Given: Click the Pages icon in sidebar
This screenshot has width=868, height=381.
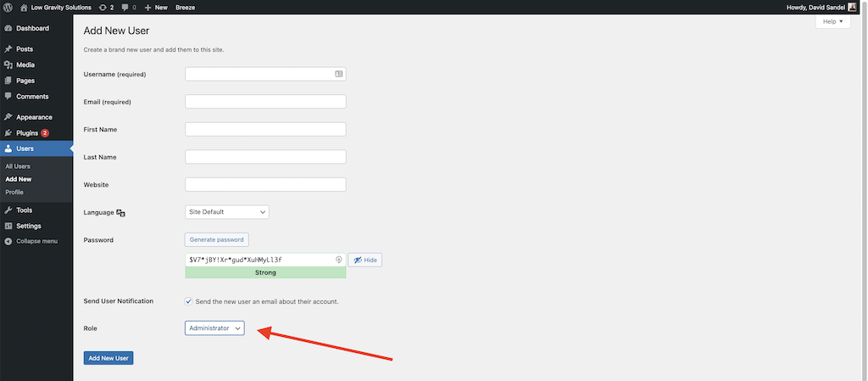Looking at the screenshot, I should coord(8,81).
